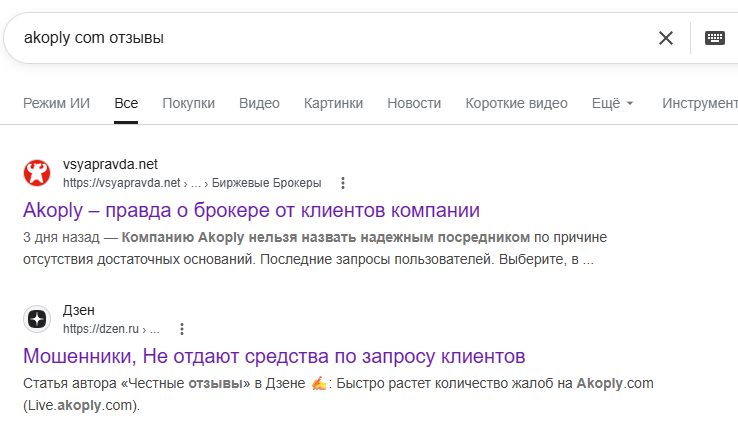Open more options for dzen.ru result

182,329
